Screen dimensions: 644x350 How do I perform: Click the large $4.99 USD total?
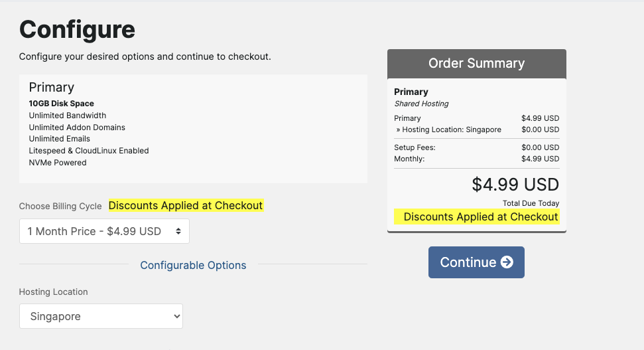(515, 184)
